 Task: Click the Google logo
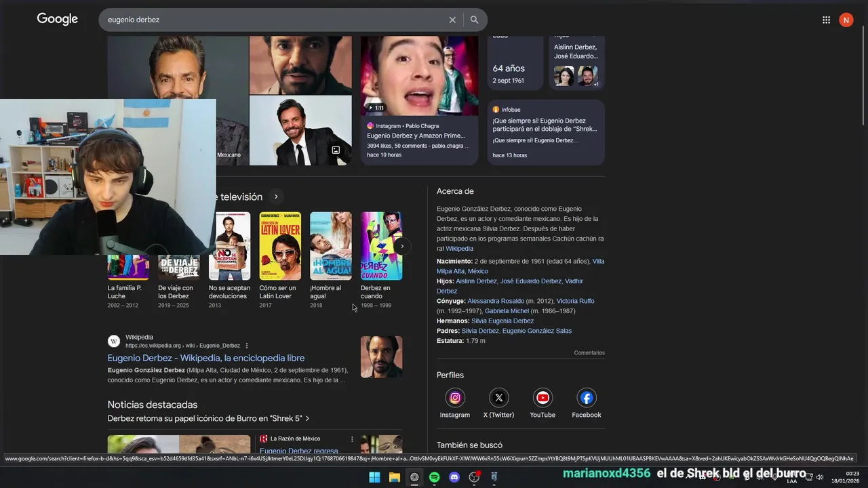[x=58, y=19]
